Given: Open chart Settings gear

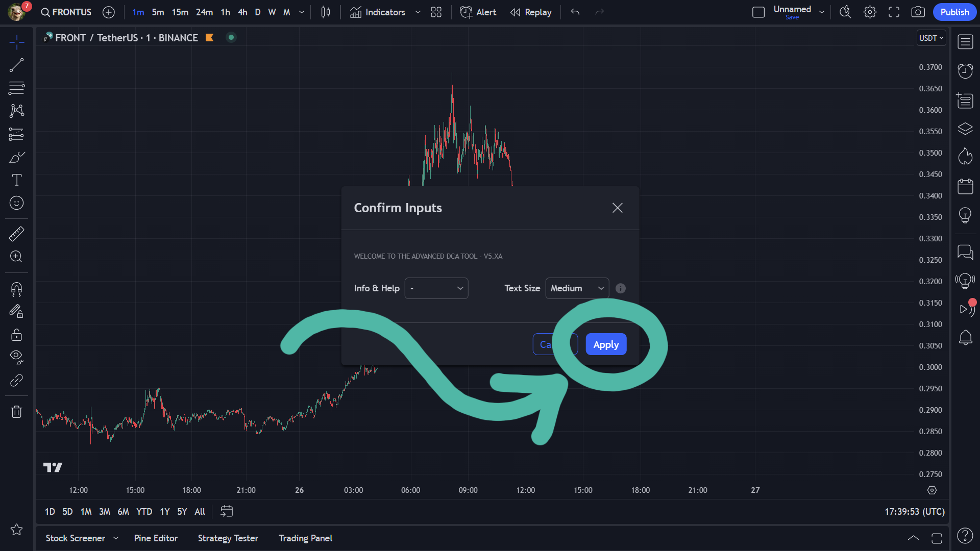Looking at the screenshot, I should 869,12.
